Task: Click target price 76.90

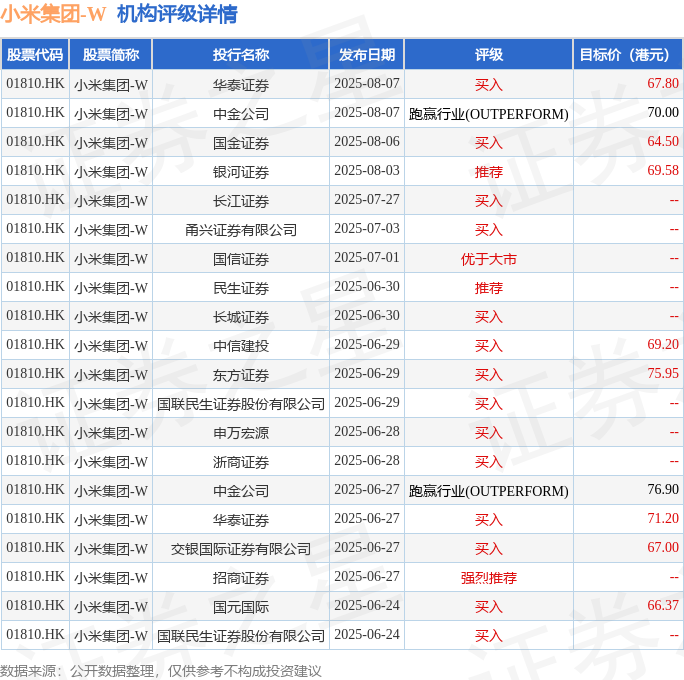Action: 663,489
